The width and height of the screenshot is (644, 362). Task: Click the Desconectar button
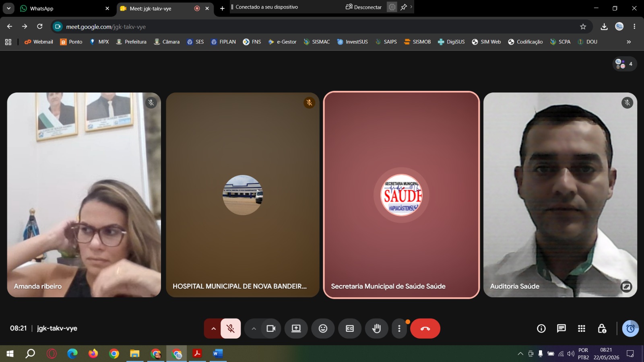363,7
